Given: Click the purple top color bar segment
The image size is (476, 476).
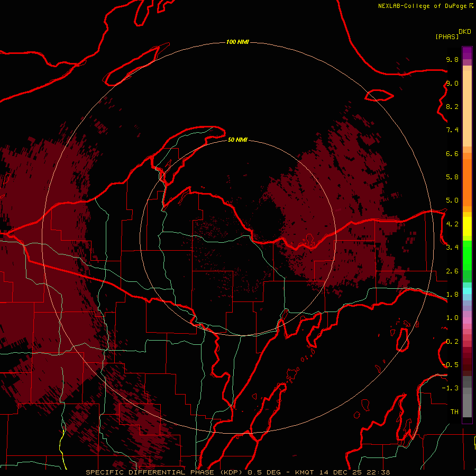Looking at the screenshot, I should tap(467, 53).
